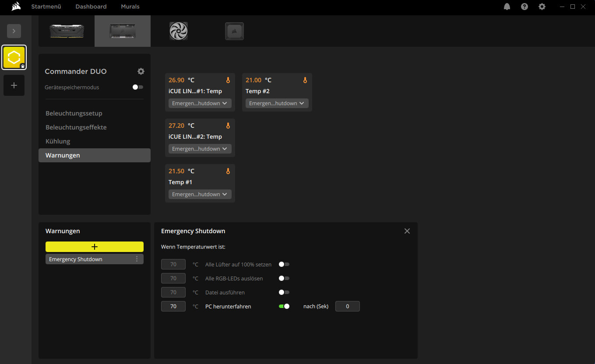The width and height of the screenshot is (595, 364).
Task: Add new profile with sidebar plus icon
Action: click(14, 85)
